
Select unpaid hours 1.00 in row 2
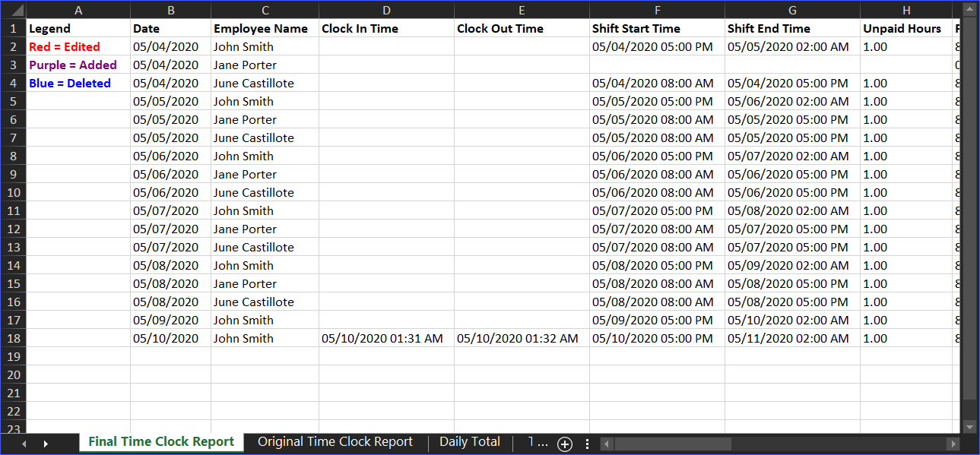[x=906, y=47]
